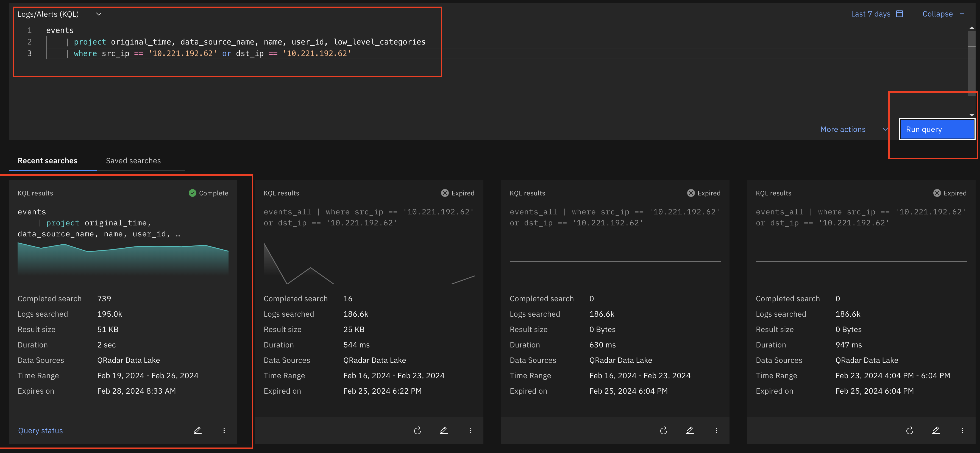Click the minus icon beside Collapse

click(962, 14)
